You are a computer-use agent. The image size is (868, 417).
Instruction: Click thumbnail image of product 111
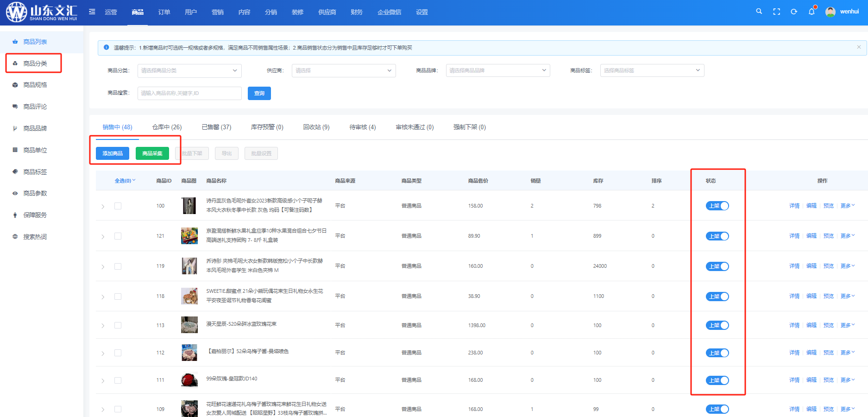point(189,380)
